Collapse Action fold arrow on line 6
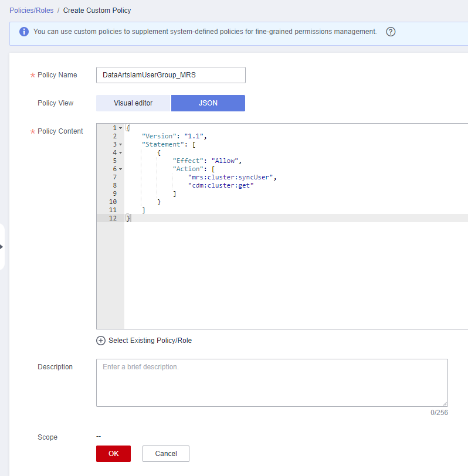Image resolution: width=468 pixels, height=476 pixels. click(121, 169)
